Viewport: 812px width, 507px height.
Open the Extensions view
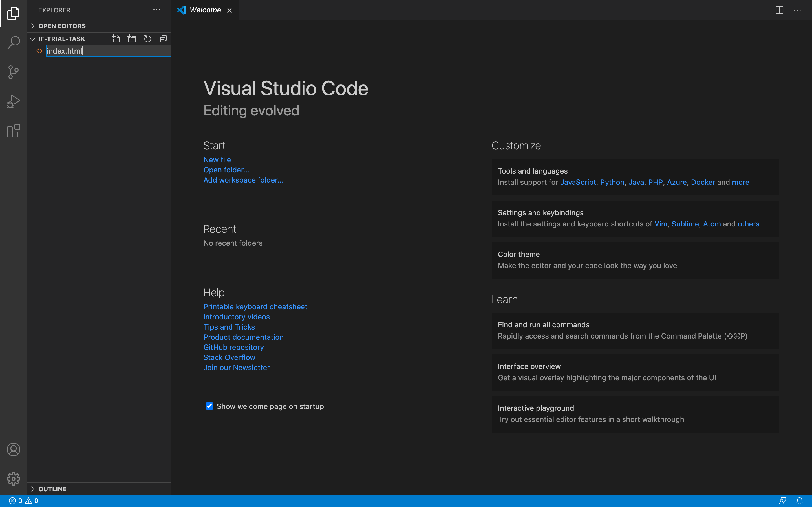click(x=14, y=131)
